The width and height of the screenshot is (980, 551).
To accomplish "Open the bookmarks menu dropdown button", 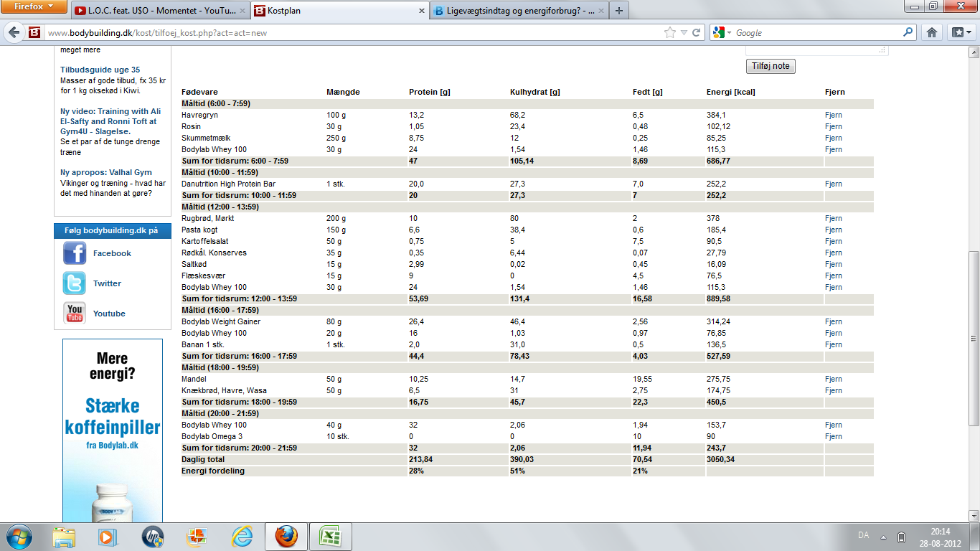I will pos(960,32).
